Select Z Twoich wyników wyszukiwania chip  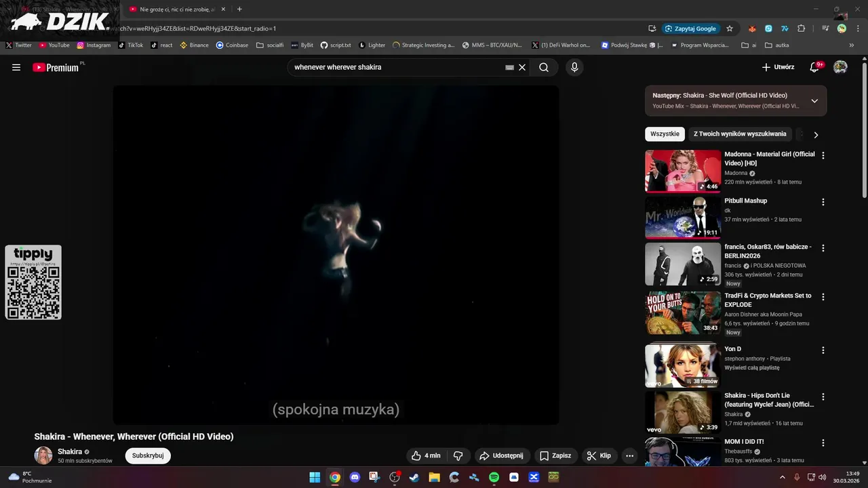point(740,134)
